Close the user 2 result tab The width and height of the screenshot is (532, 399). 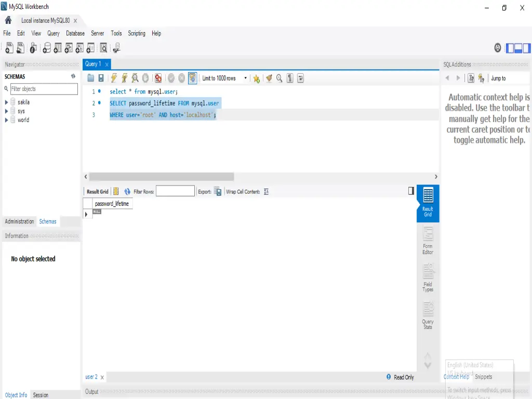(x=102, y=377)
